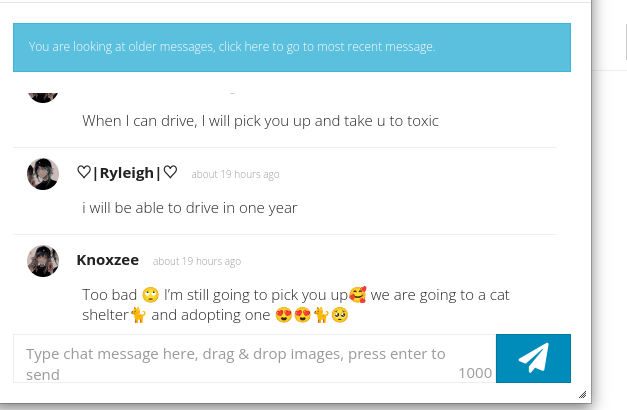Viewport: 627px width, 410px height.
Task: Click the older messages notification banner
Action: [x=292, y=47]
